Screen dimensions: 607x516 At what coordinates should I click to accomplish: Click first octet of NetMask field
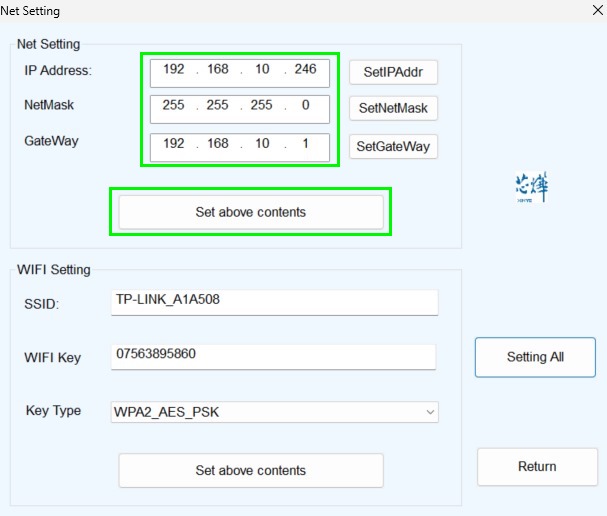(x=174, y=107)
